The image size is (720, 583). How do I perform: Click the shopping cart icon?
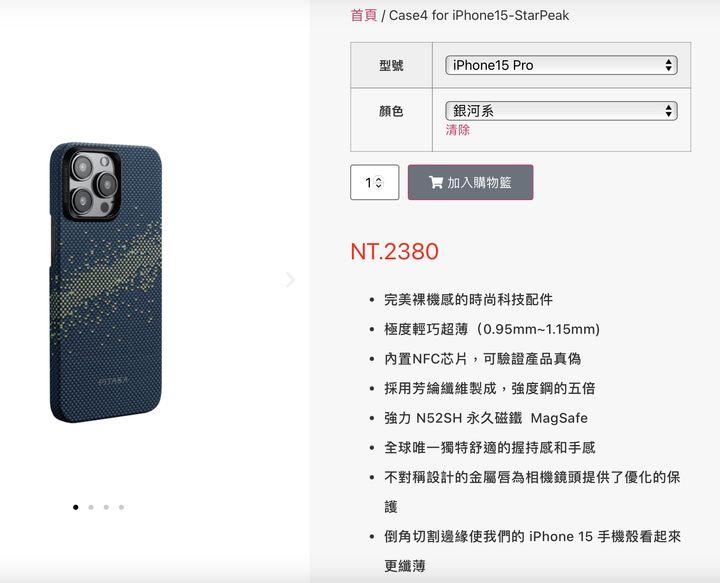coord(436,182)
